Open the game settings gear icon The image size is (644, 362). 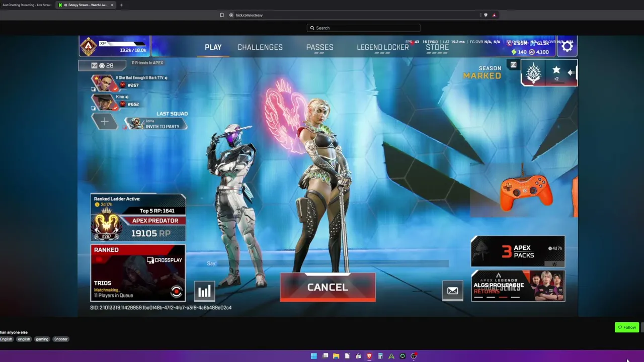(567, 47)
